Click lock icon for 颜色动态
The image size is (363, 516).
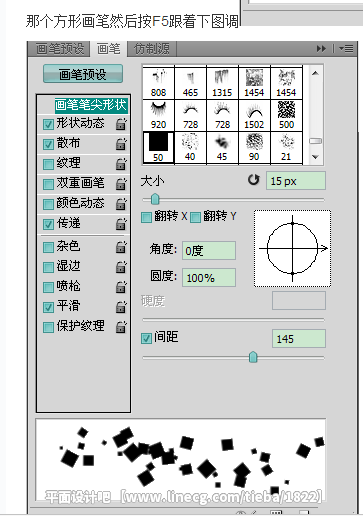[x=121, y=204]
